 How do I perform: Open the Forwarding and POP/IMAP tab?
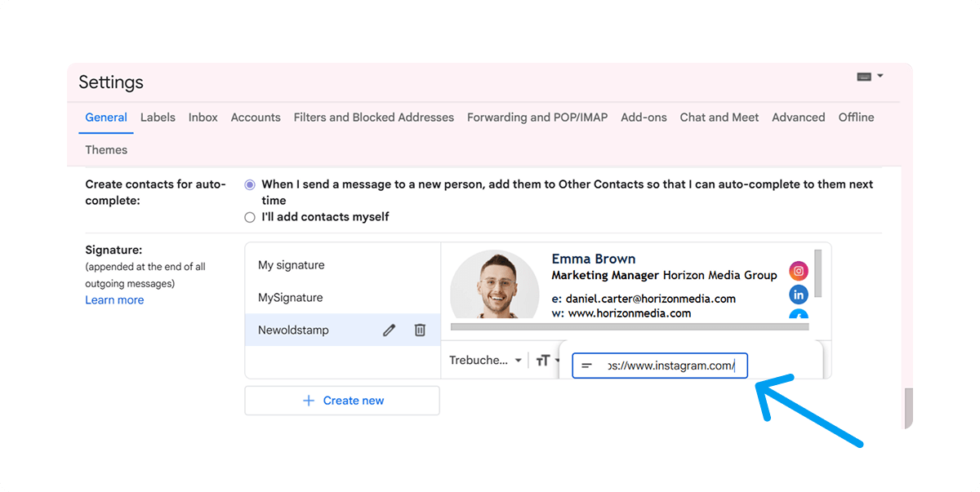[x=537, y=117]
